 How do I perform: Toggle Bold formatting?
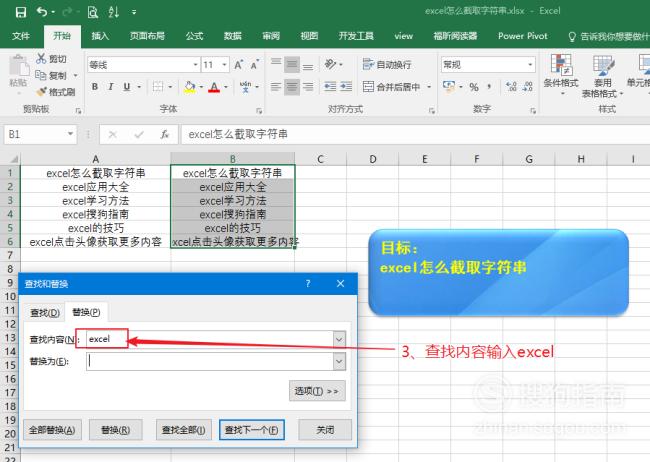(x=95, y=87)
